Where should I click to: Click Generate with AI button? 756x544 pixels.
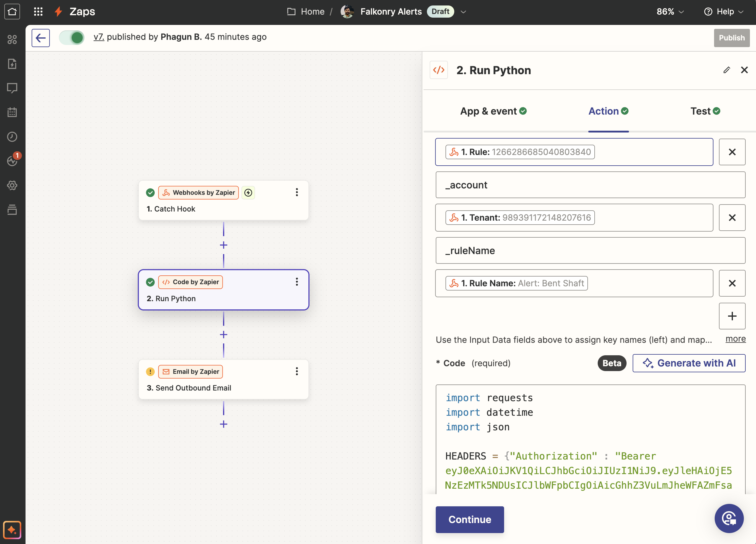tap(689, 363)
